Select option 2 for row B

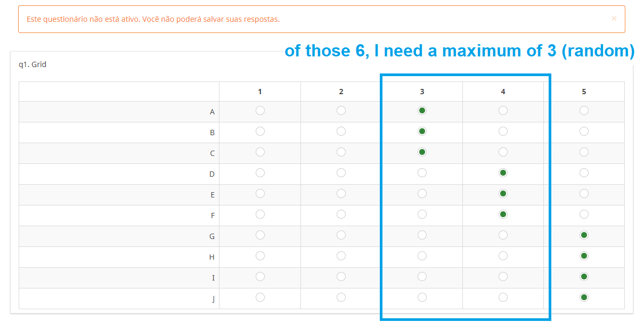[341, 131]
